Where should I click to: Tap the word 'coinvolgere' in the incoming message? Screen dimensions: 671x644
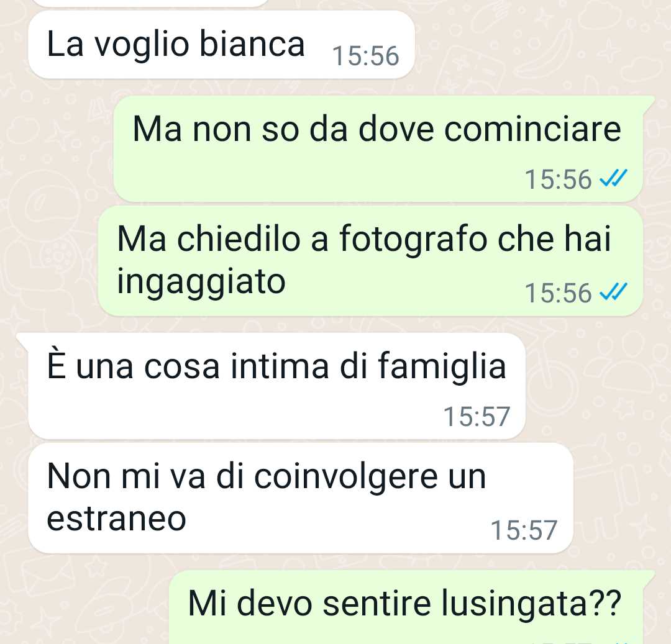point(346,477)
